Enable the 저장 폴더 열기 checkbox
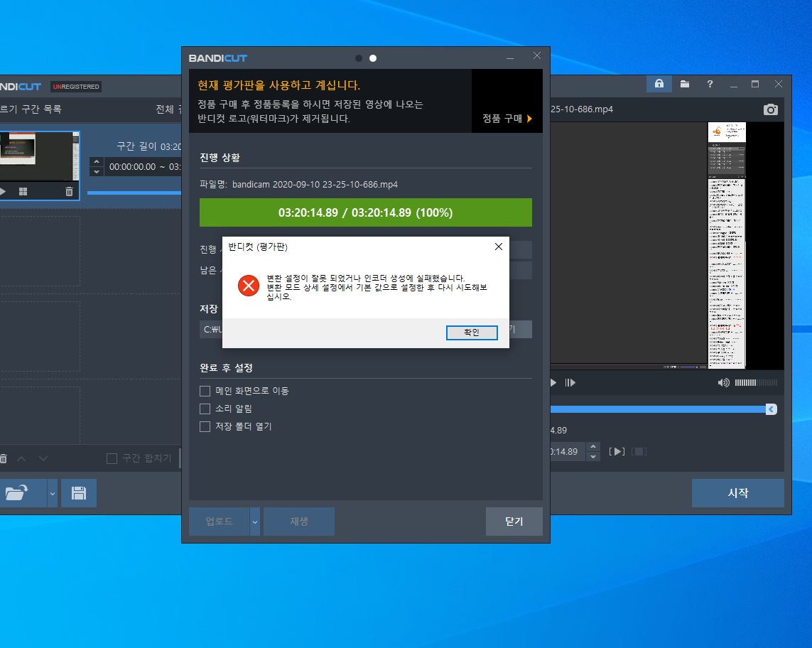Image resolution: width=812 pixels, height=648 pixels. (x=205, y=426)
